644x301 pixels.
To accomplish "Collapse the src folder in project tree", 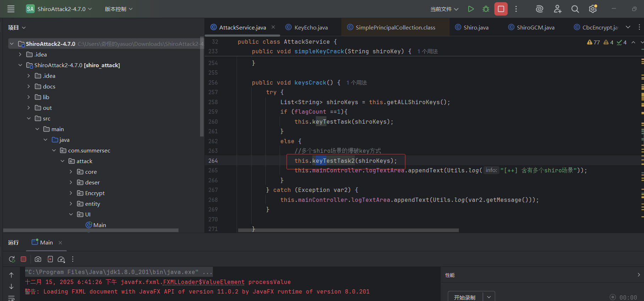I will tap(29, 118).
